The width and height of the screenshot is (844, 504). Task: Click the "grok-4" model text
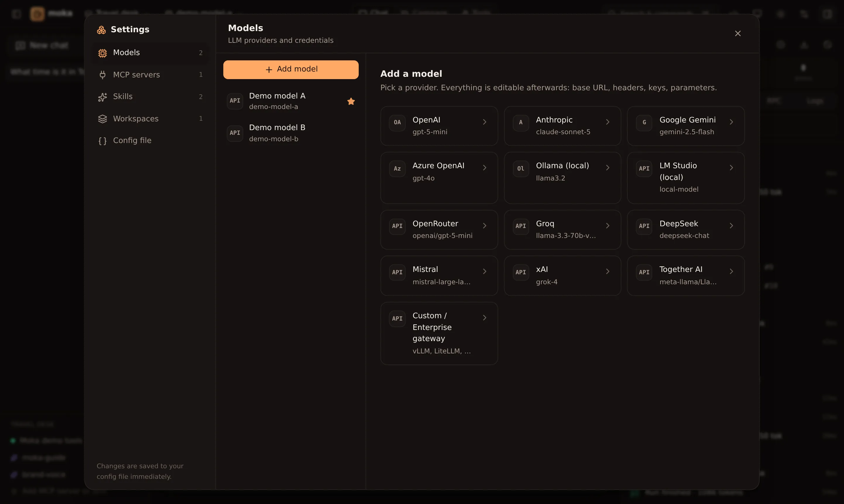click(547, 282)
